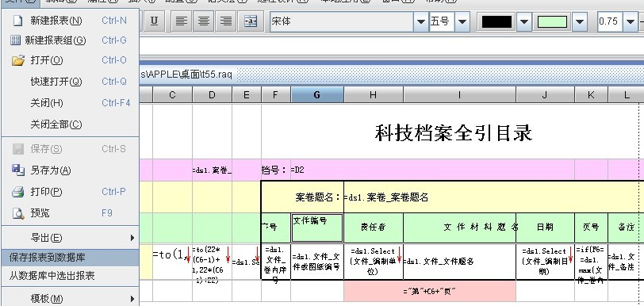644x306 pixels.
Task: Center-align cell text
Action: click(204, 21)
